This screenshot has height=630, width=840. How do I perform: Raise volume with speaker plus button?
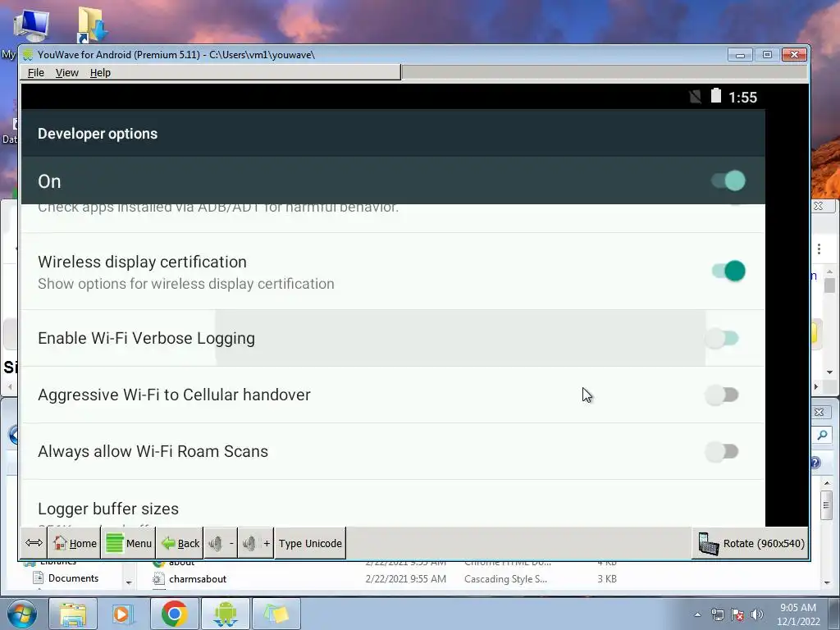click(256, 543)
